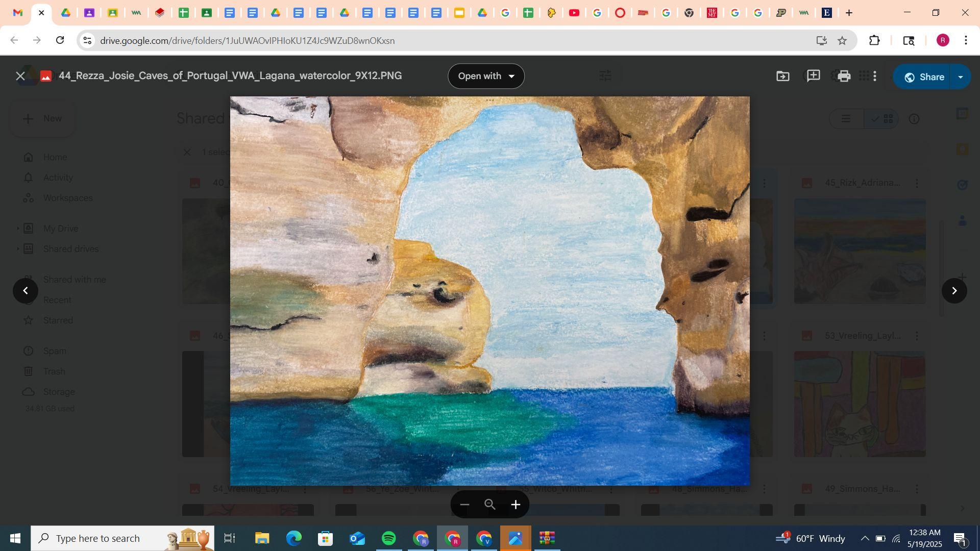Open the taskbar notification center
980x551 pixels.
[960, 539]
